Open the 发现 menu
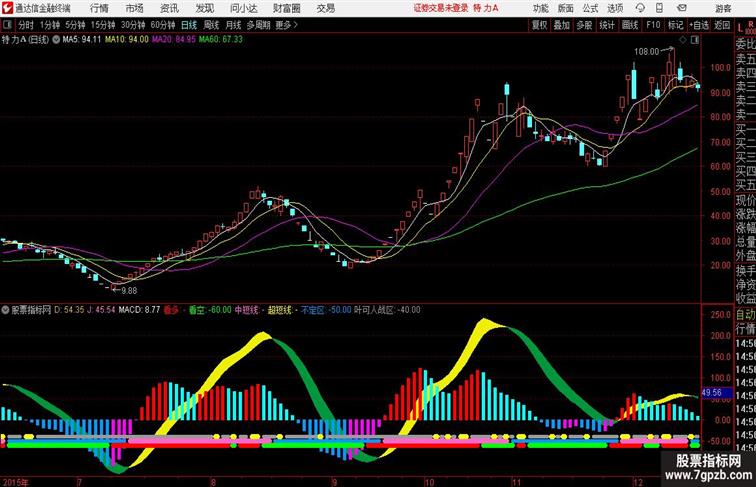This screenshot has width=756, height=487. 204,8
